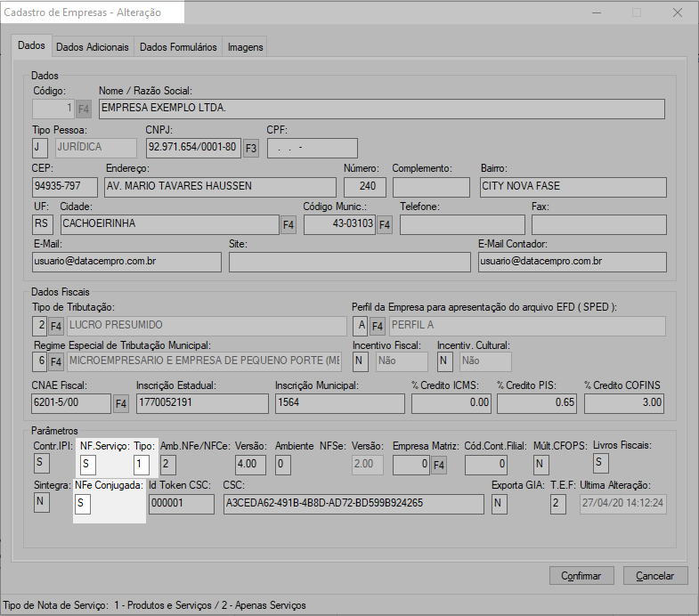Click the Inscrição Estadual field
This screenshot has width=699, height=616.
coord(202,403)
